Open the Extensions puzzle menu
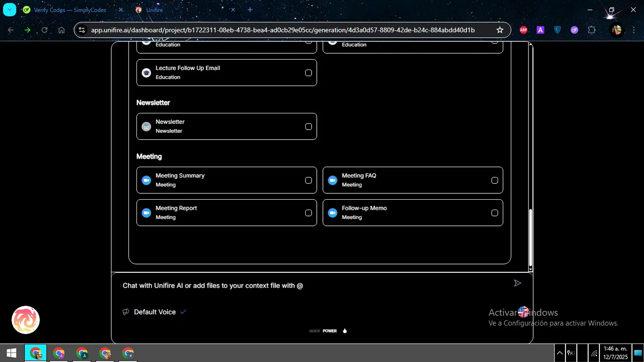Image resolution: width=644 pixels, height=362 pixels. 592,30
